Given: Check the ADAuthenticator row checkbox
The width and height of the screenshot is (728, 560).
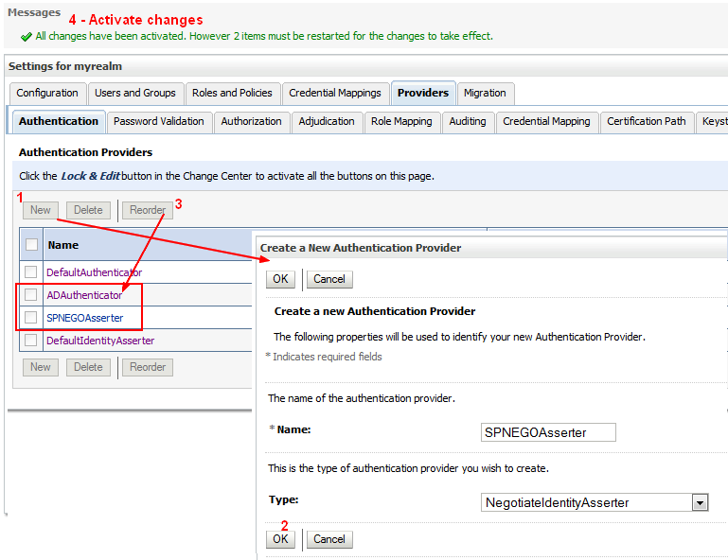Looking at the screenshot, I should pyautogui.click(x=31, y=295).
